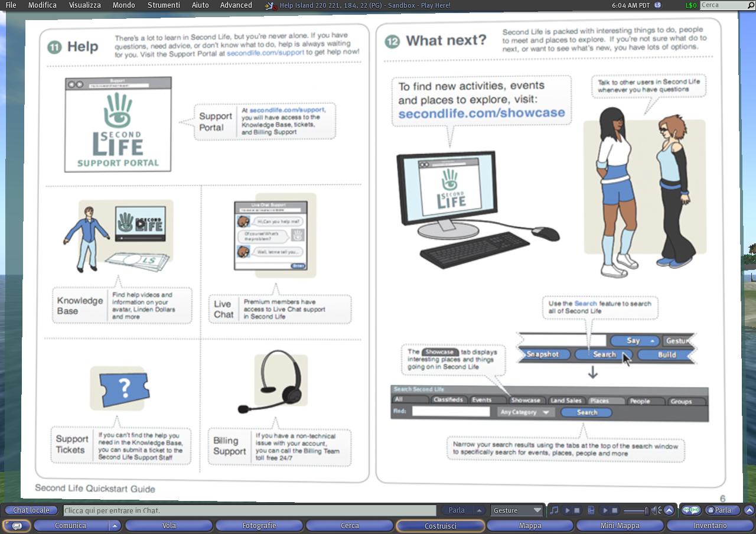Open the Gesture dropdown
The image size is (756, 534).
coord(517,510)
